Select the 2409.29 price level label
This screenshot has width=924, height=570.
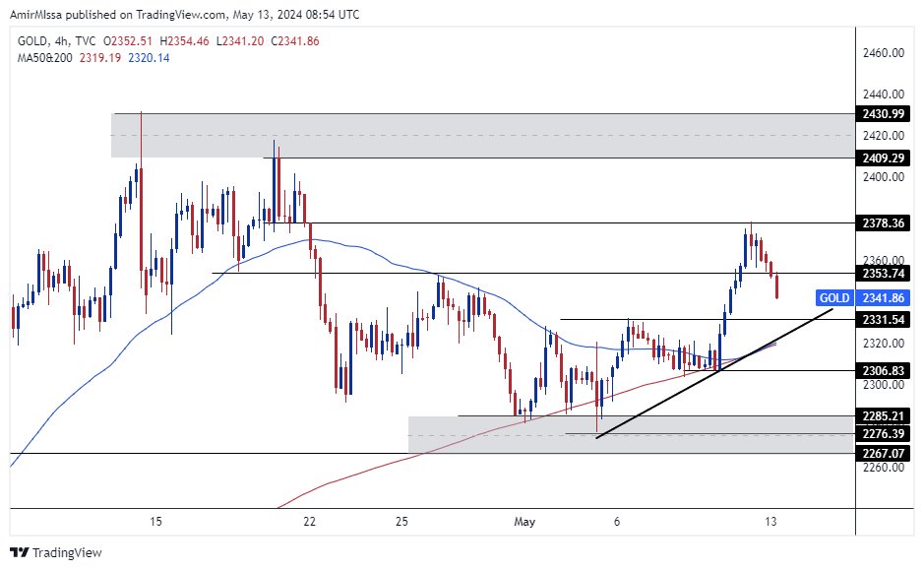pos(882,158)
